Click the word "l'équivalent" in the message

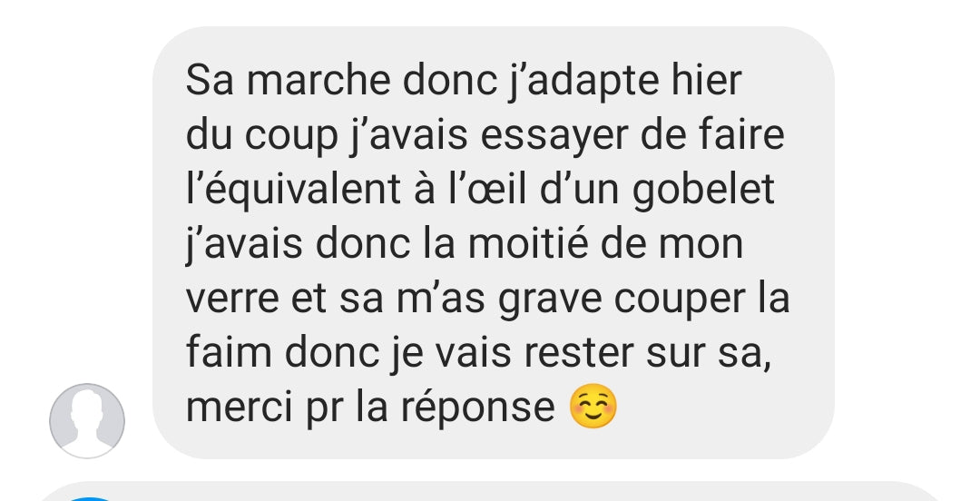(293, 190)
